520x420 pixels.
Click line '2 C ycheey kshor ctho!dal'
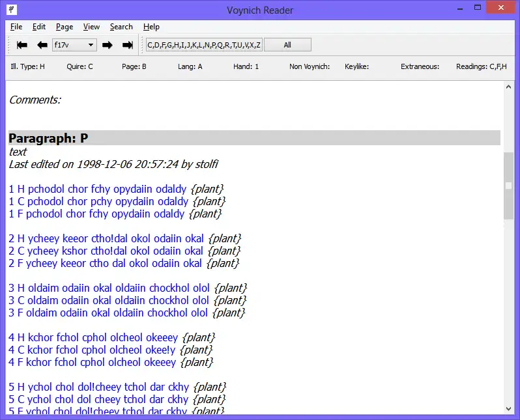coord(124,251)
